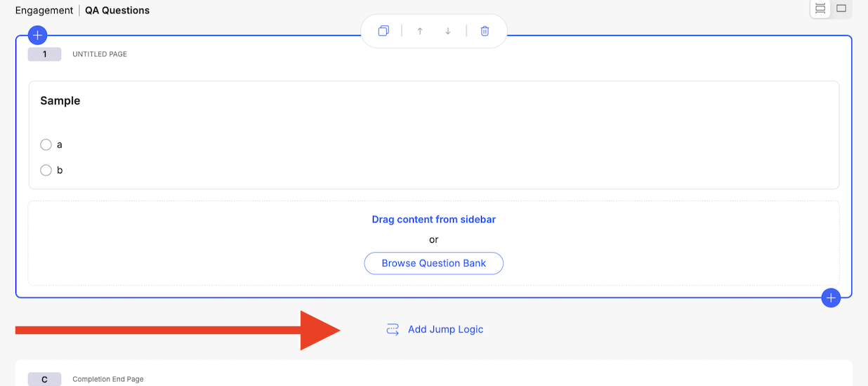Click the Drag content from sidebar text
This screenshot has height=386, width=868.
pyautogui.click(x=433, y=220)
